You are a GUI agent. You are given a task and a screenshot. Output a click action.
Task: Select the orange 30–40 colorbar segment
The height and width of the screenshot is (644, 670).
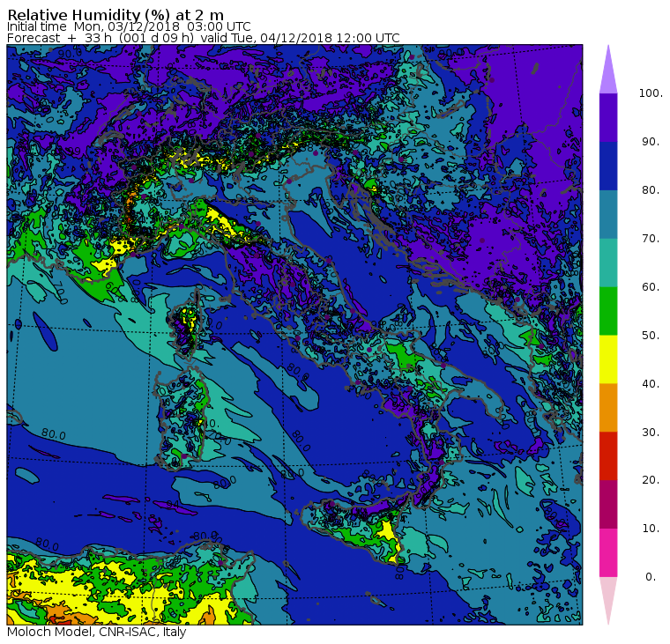608,408
